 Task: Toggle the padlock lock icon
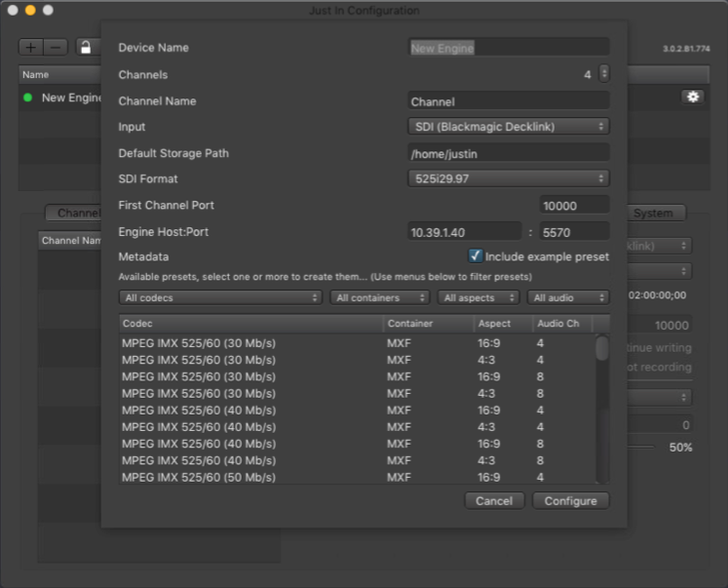click(87, 48)
